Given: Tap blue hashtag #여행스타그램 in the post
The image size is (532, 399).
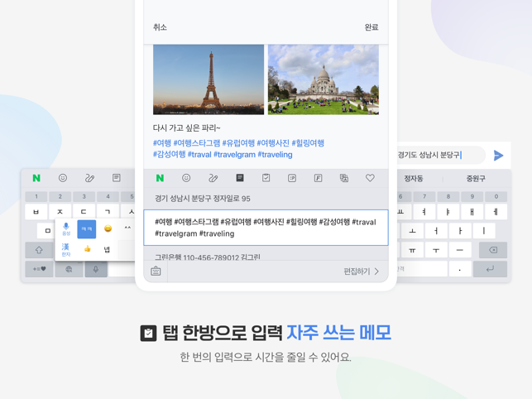Looking at the screenshot, I should click(197, 143).
